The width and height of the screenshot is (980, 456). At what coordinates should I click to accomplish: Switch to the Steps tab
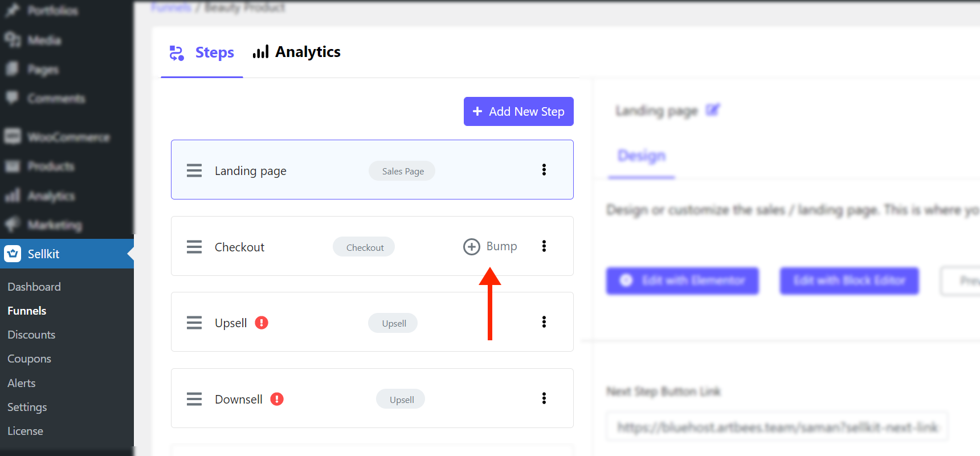coord(202,52)
